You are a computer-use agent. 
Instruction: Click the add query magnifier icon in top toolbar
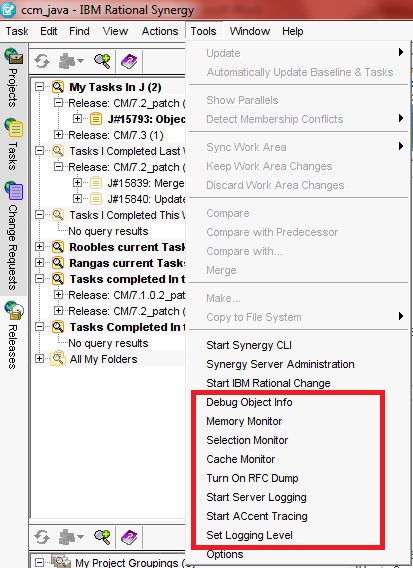pos(102,61)
